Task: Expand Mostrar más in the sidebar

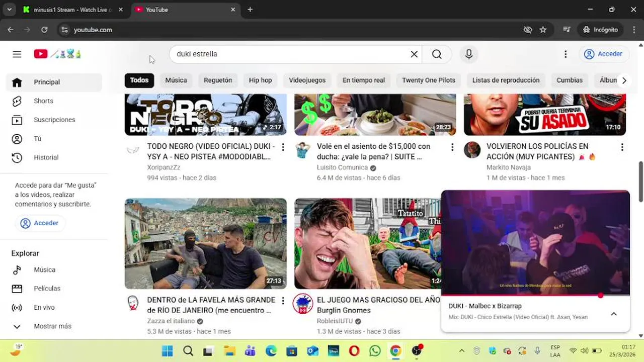Action: (54, 326)
